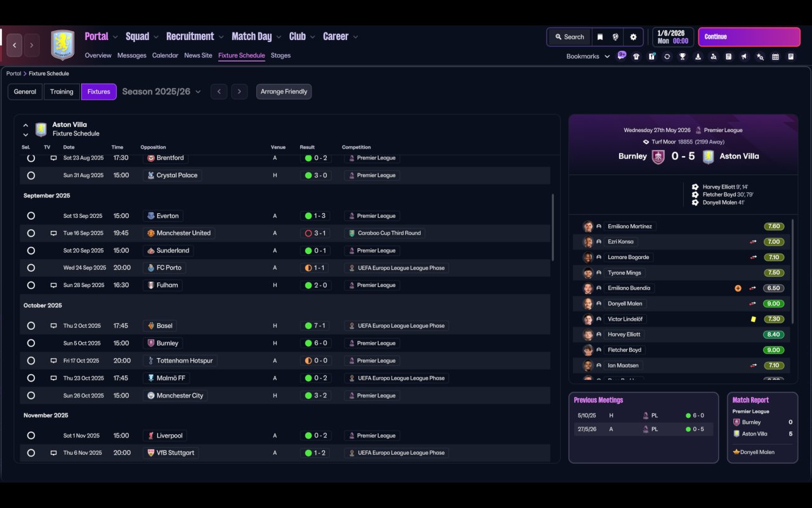Switch to the General tab
Viewport: 812px width, 508px height.
pos(25,91)
